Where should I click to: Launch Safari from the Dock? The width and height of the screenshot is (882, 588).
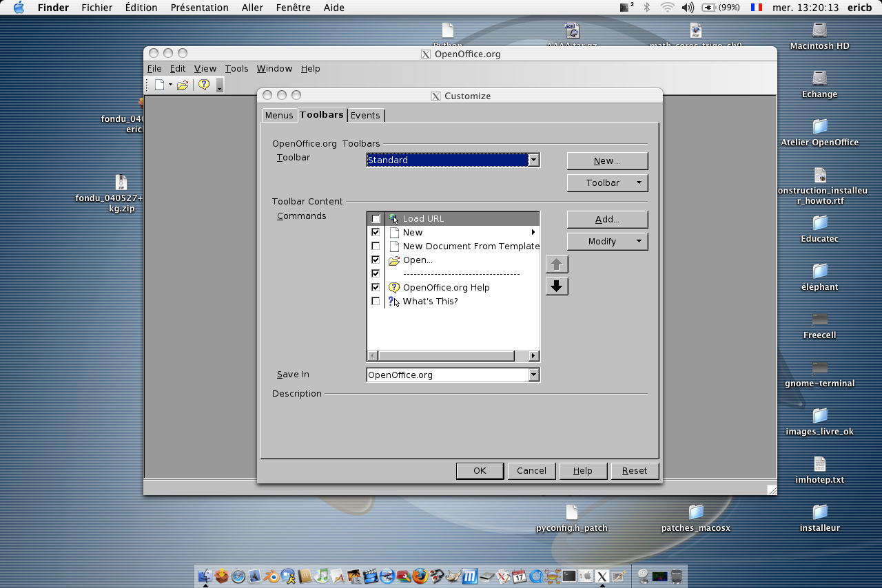click(238, 576)
